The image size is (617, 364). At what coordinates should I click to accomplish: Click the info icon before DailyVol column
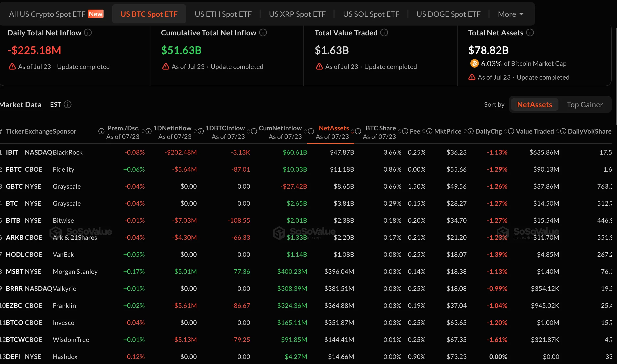563,131
